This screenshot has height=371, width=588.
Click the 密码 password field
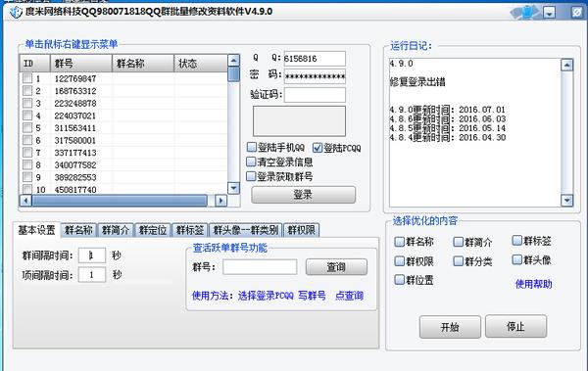315,76
